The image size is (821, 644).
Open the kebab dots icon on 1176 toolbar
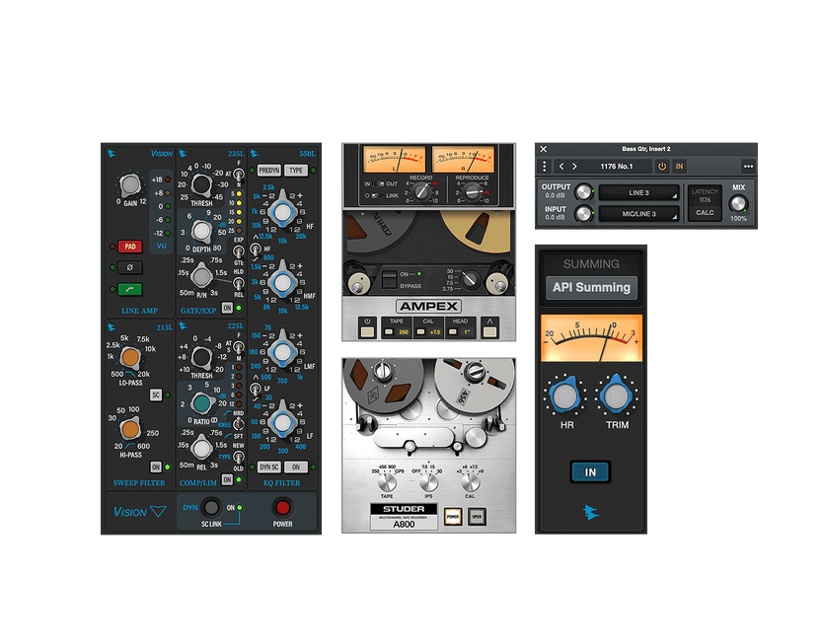point(545,165)
